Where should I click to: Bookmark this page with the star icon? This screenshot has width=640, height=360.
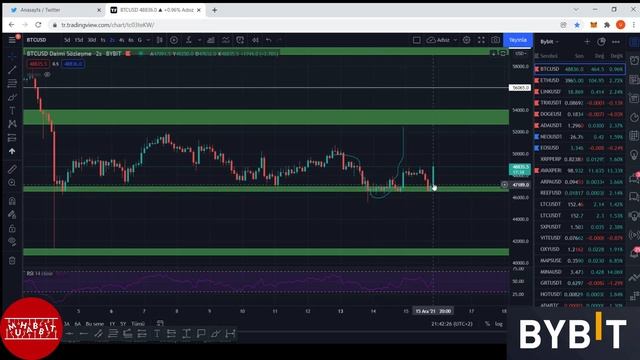(x=577, y=25)
